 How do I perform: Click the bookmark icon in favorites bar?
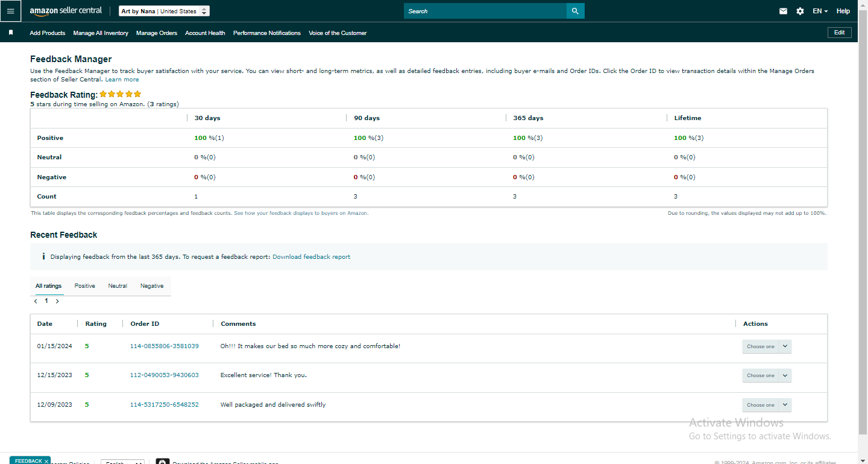(x=11, y=33)
